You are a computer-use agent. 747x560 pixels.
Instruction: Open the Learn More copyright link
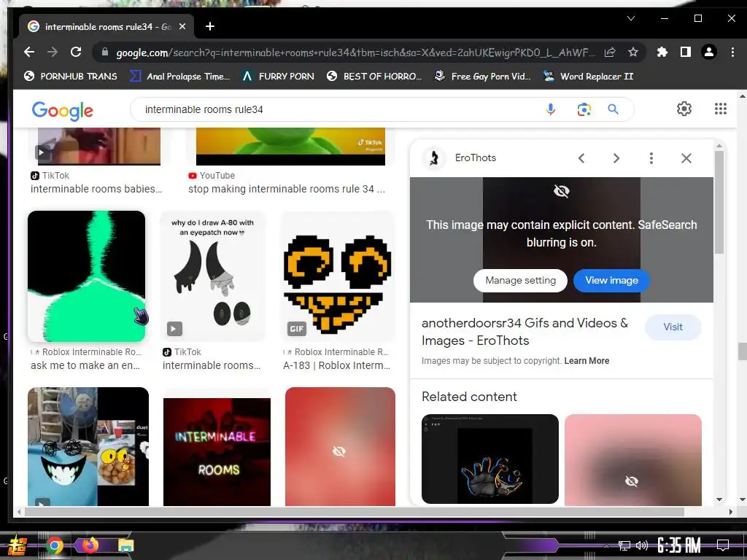tap(587, 361)
